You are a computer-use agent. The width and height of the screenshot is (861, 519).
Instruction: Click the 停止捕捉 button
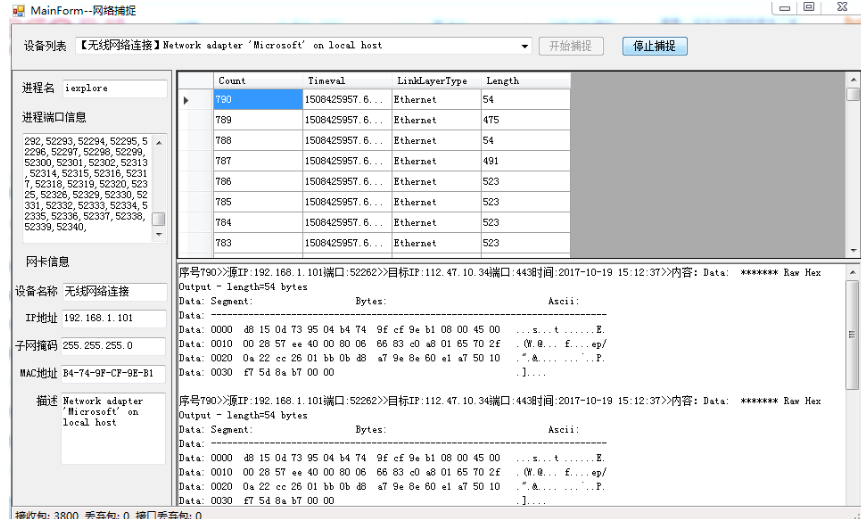click(655, 46)
